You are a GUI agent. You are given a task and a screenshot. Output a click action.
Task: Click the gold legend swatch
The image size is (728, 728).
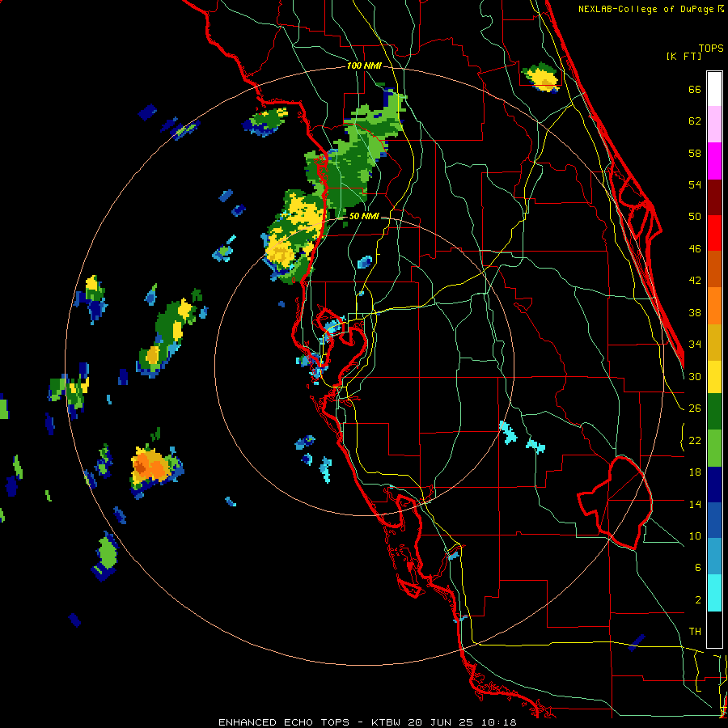click(x=714, y=342)
